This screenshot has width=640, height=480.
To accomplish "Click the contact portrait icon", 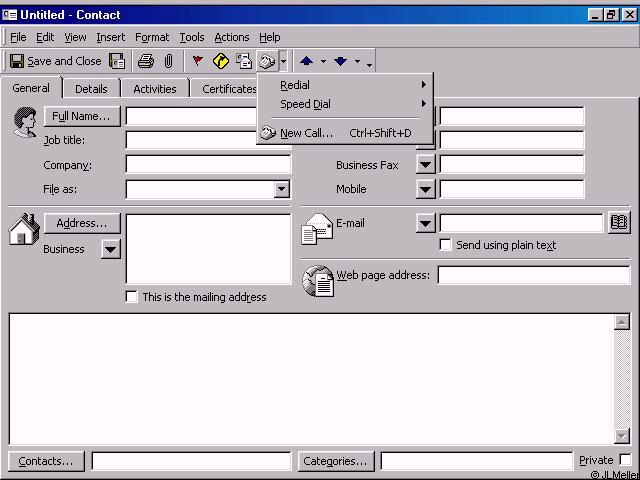I will coord(24,122).
